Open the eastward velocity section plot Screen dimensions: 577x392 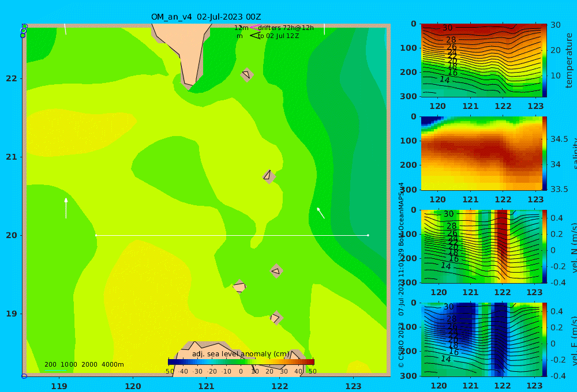pos(481,340)
